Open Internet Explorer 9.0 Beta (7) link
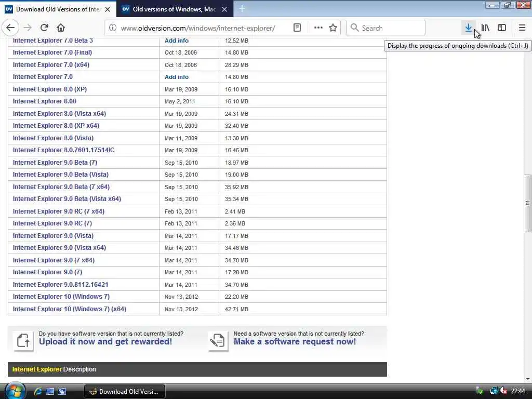The width and height of the screenshot is (532, 399). pyautogui.click(x=55, y=163)
